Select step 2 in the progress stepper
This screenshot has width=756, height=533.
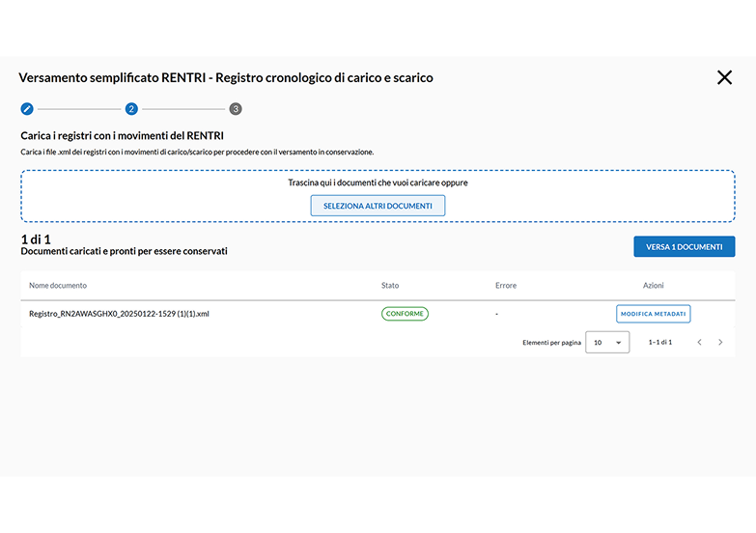click(131, 109)
